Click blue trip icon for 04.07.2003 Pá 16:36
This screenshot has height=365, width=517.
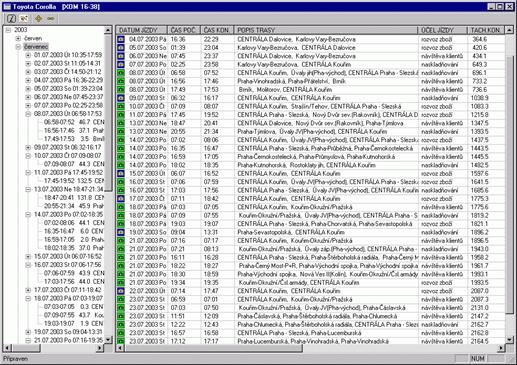point(121,39)
